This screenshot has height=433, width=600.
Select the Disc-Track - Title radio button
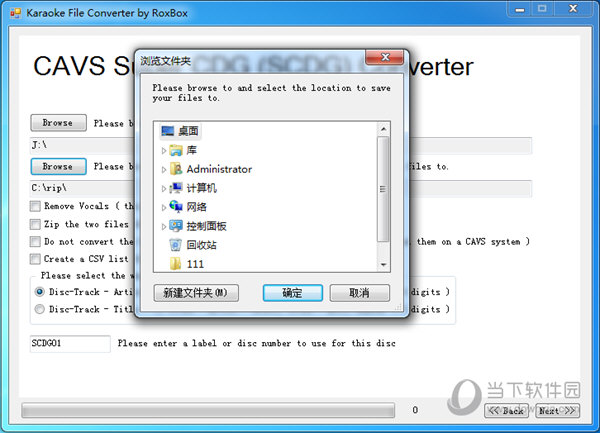pos(39,309)
